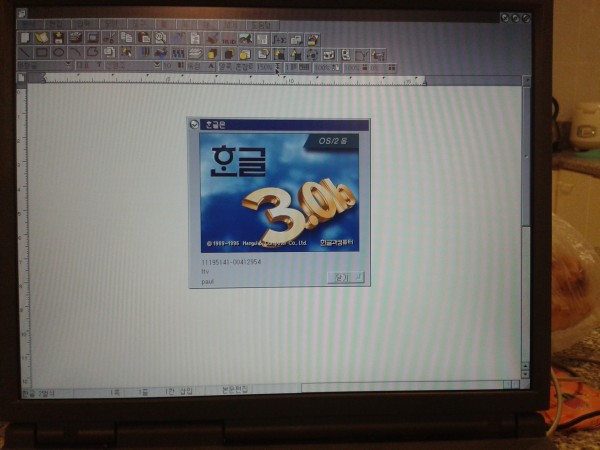This screenshot has height=450, width=600.
Task: Adjust the 150% zoom stepper
Action: (x=278, y=67)
